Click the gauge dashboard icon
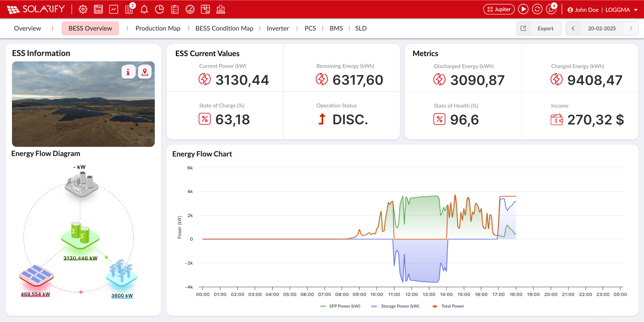The height and width of the screenshot is (322, 644). point(190,9)
